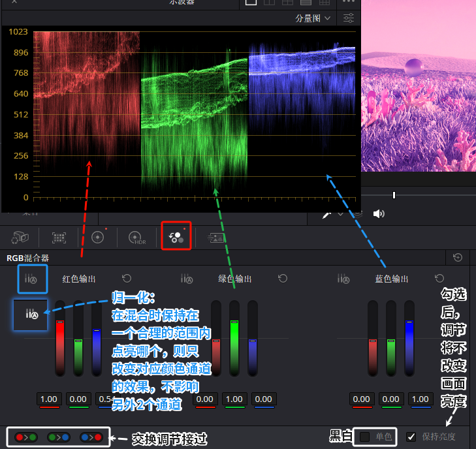Open the primary color wheels palette
The image size is (476, 449).
pos(97,238)
